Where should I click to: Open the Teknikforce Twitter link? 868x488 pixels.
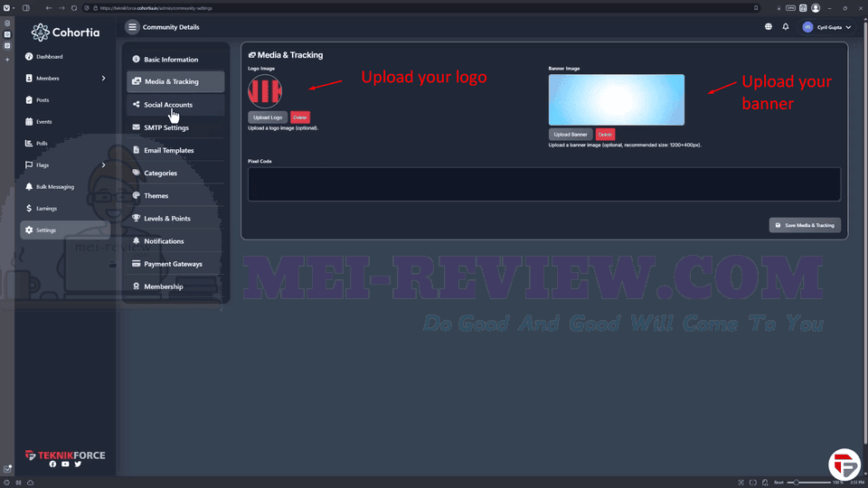(x=78, y=465)
